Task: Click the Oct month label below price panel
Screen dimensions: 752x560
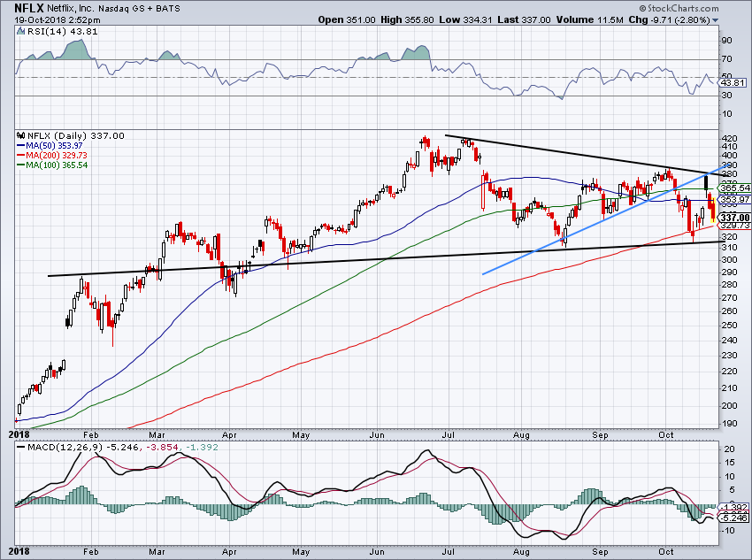Action: tap(666, 435)
